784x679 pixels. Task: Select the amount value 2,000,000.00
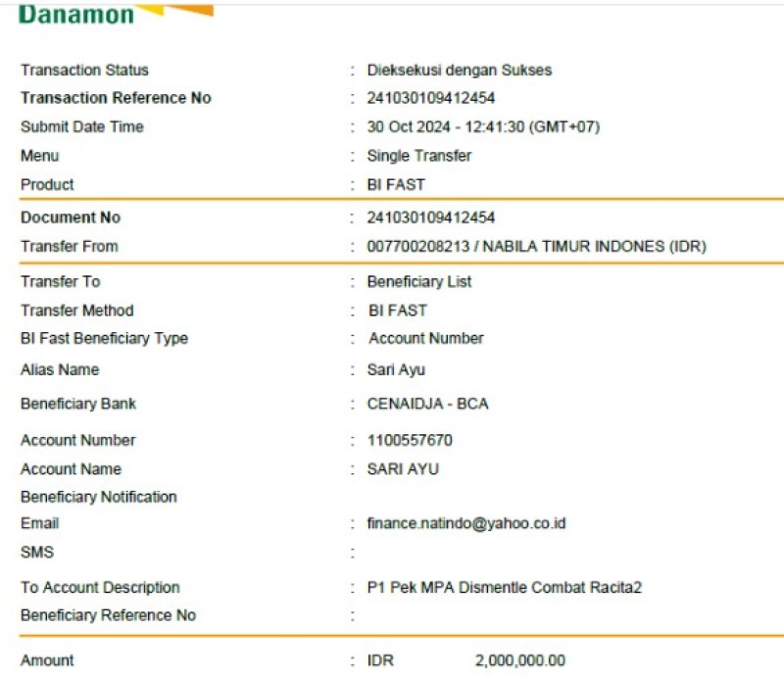click(x=520, y=661)
